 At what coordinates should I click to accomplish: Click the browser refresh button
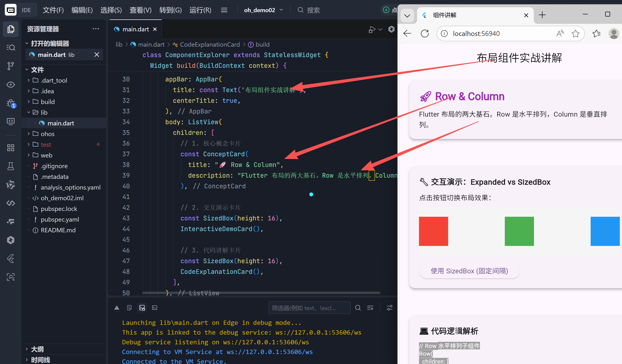[425, 34]
